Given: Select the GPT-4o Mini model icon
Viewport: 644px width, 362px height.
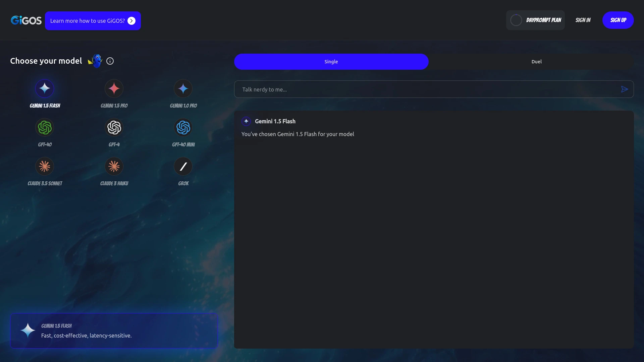Looking at the screenshot, I should click(x=183, y=127).
